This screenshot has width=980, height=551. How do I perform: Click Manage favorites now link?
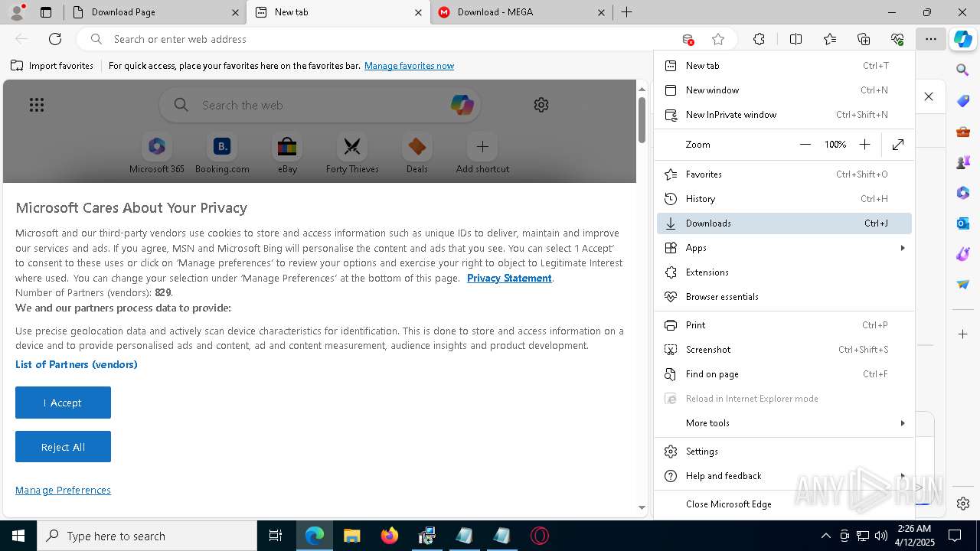coord(409,66)
